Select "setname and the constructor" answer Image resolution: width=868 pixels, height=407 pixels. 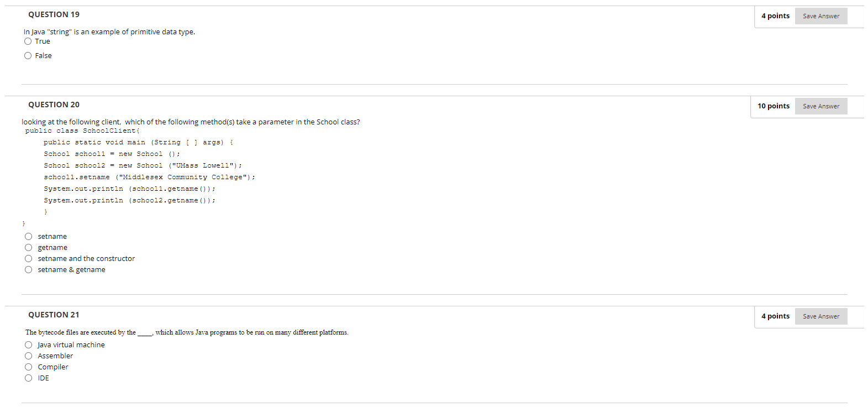pyautogui.click(x=28, y=258)
